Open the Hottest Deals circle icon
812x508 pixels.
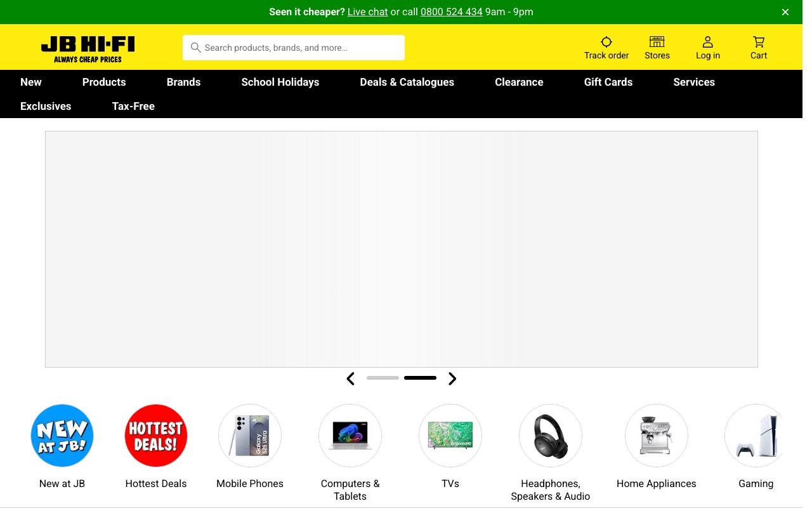coord(156,436)
